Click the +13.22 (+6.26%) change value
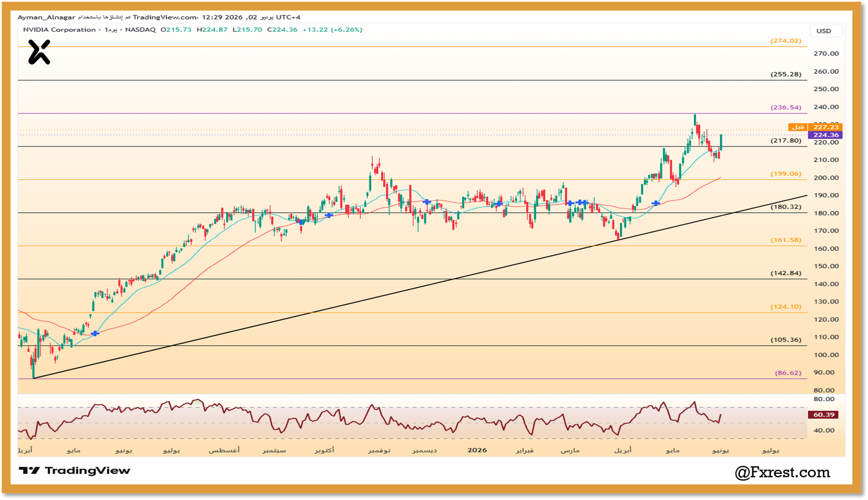 click(x=332, y=30)
